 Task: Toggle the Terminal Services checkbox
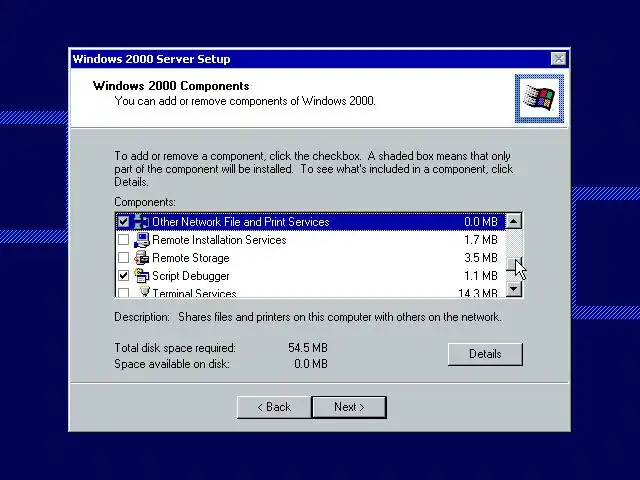[123, 293]
